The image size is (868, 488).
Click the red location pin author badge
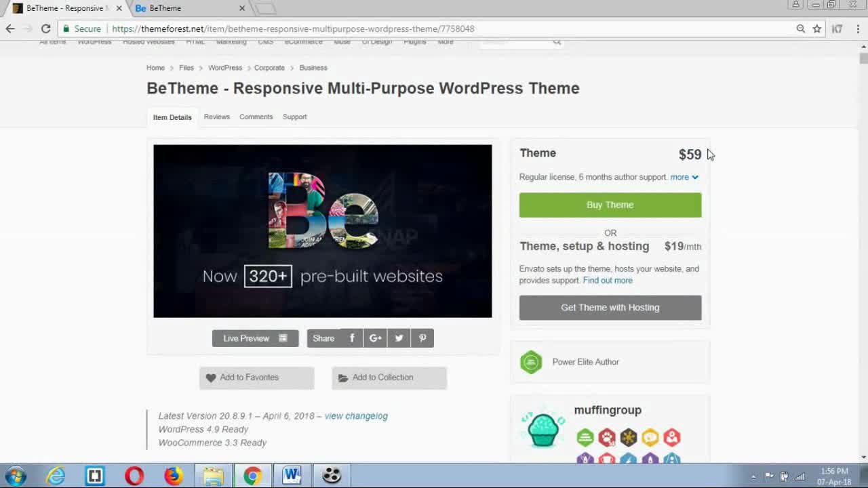point(672,437)
